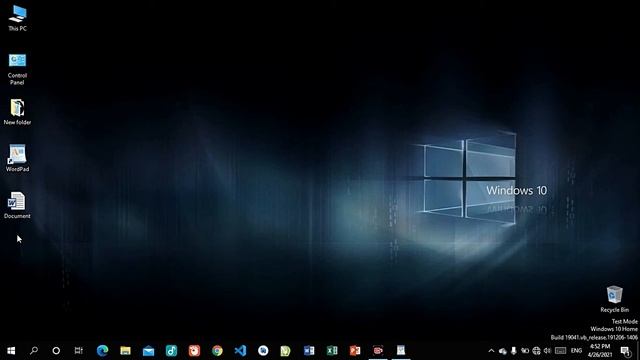The image size is (640, 360).
Task: Open the orange-red round app on taskbar
Action: pos(194,350)
